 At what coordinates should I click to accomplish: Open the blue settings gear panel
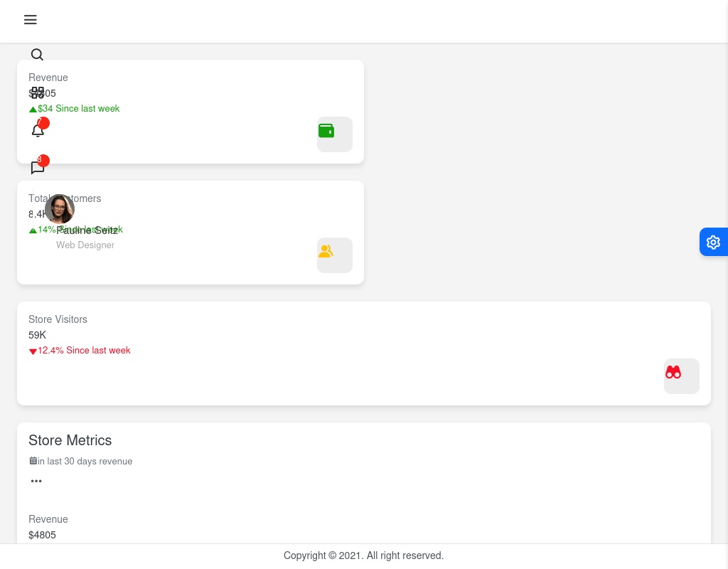coord(713,242)
